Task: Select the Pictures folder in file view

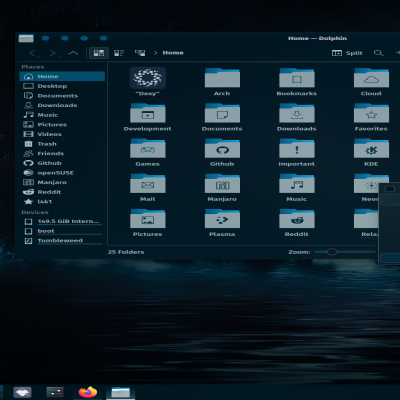Action: 148,219
